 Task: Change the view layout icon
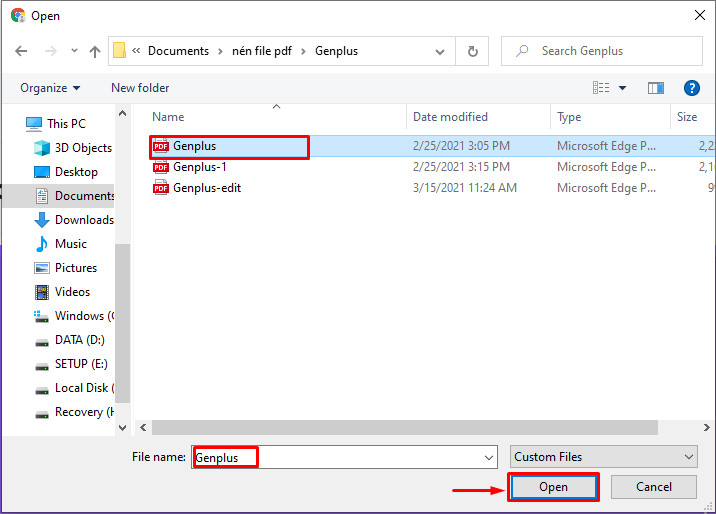pos(601,87)
